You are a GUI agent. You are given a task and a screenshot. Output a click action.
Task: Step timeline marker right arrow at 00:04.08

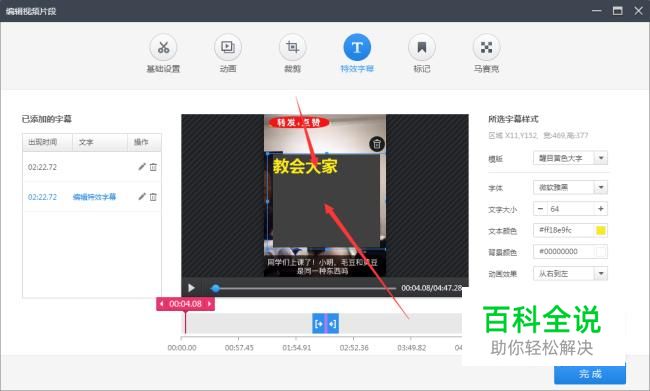[209, 304]
